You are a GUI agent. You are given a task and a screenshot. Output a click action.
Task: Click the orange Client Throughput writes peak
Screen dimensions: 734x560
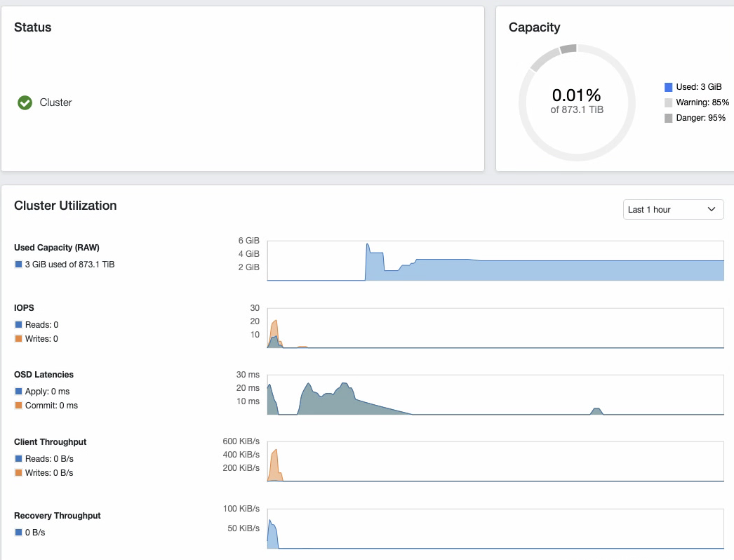click(276, 453)
